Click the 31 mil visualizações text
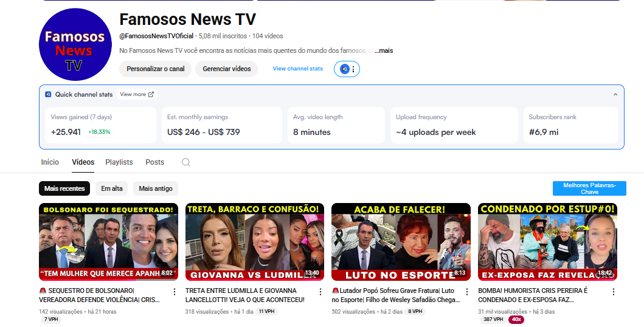The height and width of the screenshot is (327, 644). coord(503,312)
